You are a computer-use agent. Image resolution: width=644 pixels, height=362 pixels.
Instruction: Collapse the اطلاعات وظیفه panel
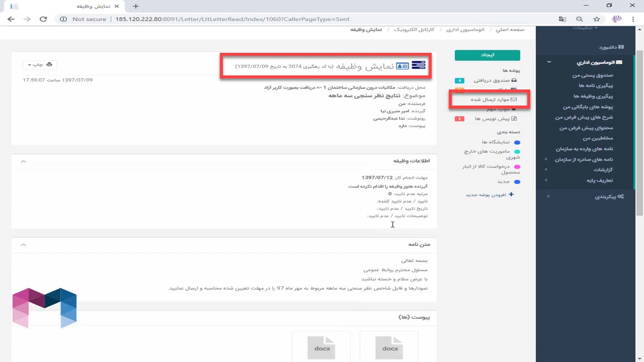click(x=23, y=161)
